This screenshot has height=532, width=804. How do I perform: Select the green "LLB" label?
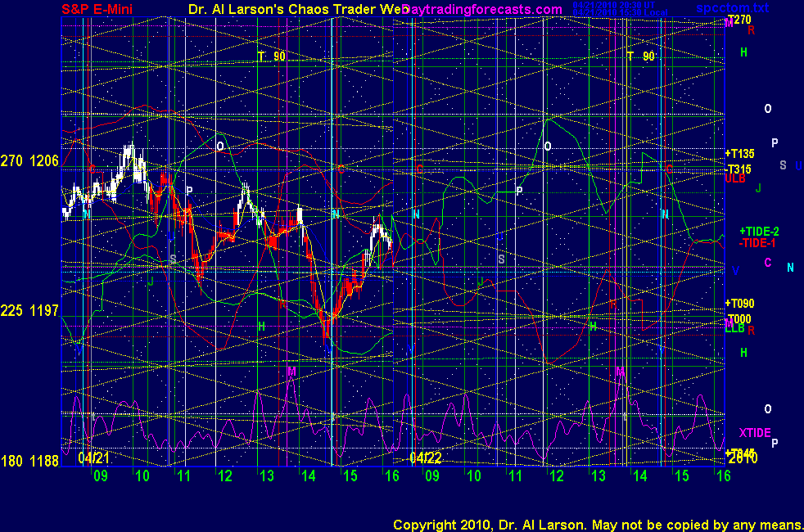tap(734, 328)
